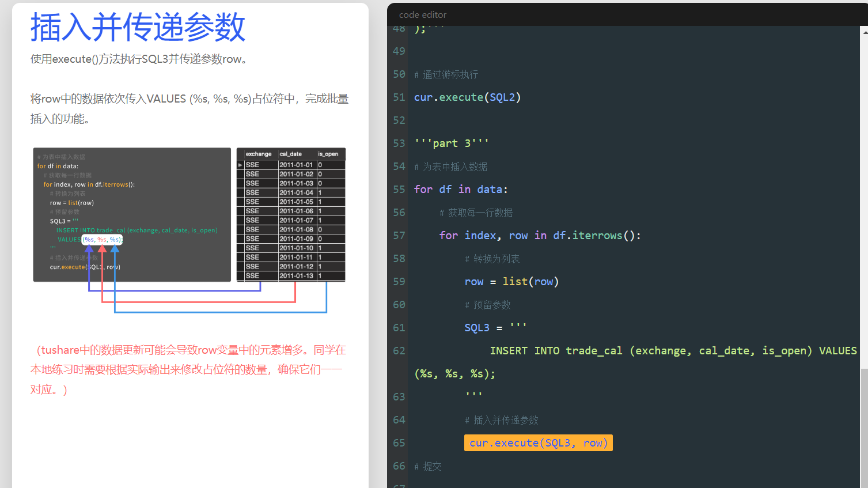Click line number 65 in the gutter
Image resolution: width=868 pixels, height=488 pixels.
point(399,442)
